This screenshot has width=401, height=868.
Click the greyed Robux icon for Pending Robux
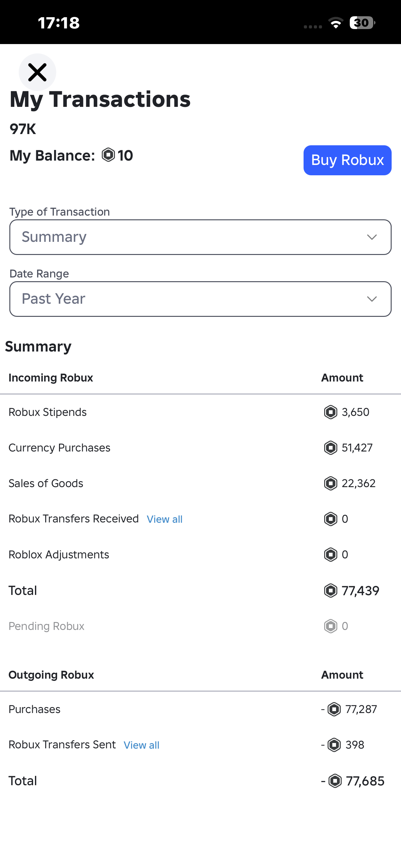331,626
